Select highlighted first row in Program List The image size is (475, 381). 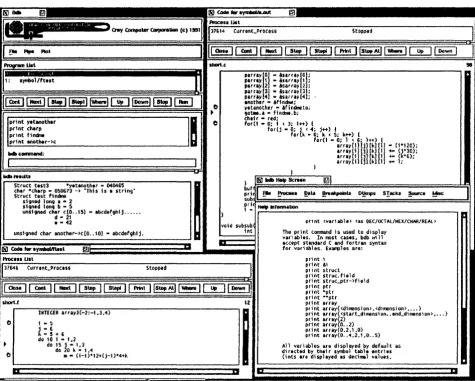tap(100, 74)
